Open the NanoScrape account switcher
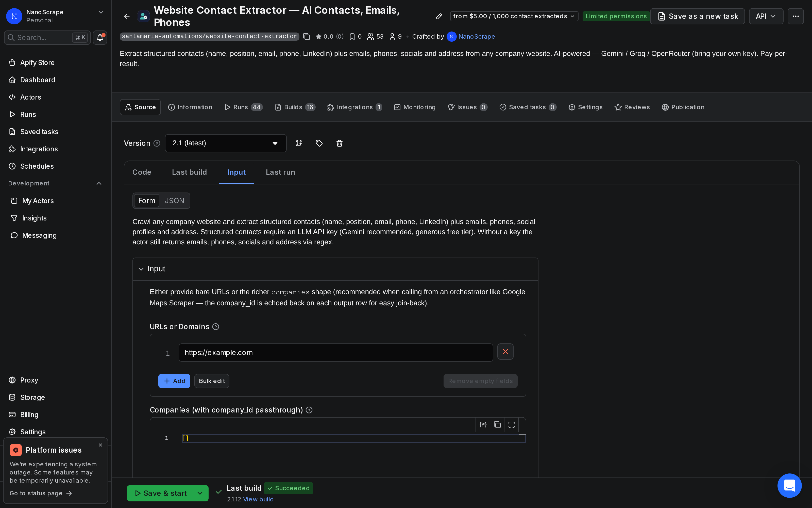 (56, 16)
